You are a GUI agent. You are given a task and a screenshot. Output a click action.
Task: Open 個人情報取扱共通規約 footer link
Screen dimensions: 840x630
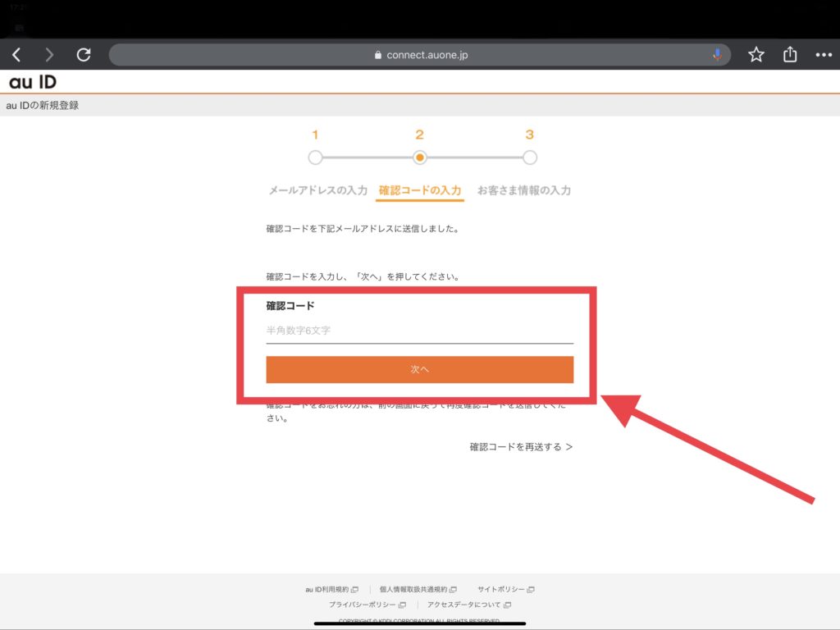[x=418, y=589]
